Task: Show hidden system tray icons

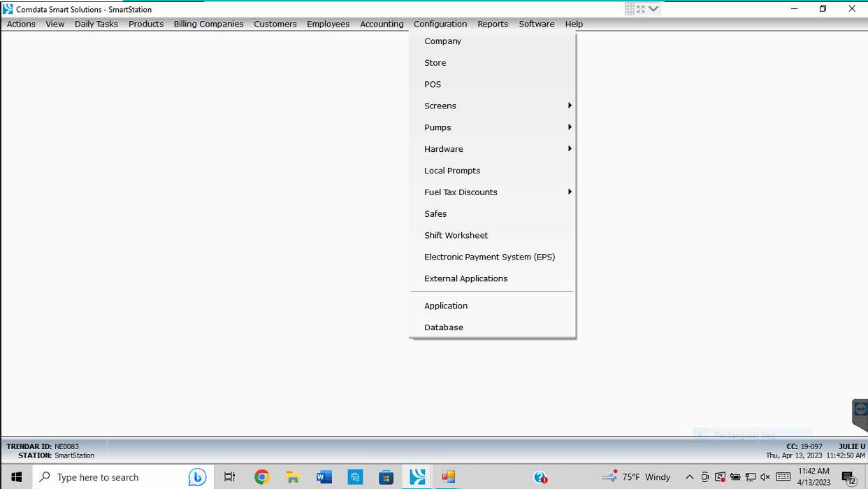Action: [689, 477]
